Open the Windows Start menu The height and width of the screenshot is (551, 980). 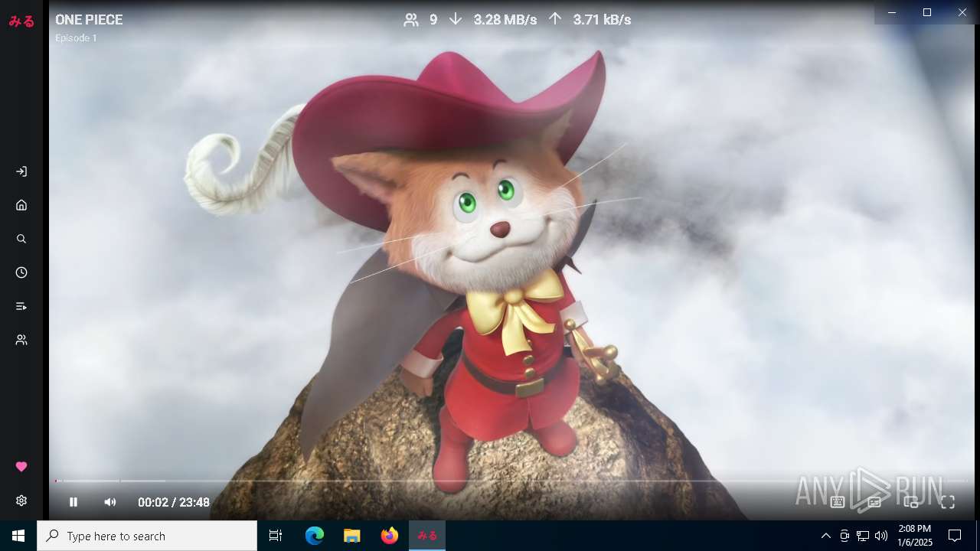[18, 536]
